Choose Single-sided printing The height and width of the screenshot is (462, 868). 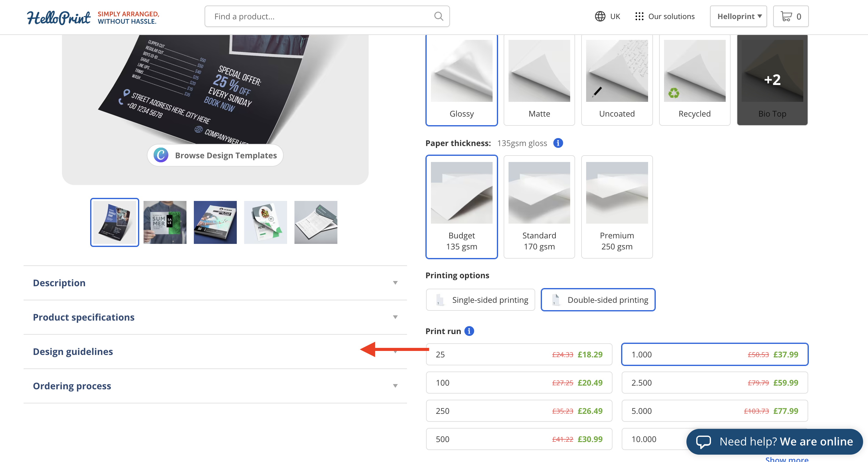pos(480,300)
